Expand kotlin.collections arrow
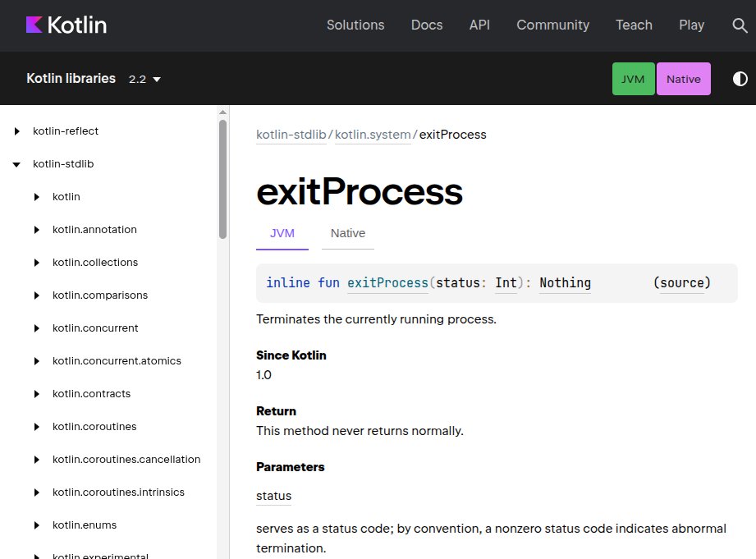This screenshot has height=559, width=756. point(37,263)
